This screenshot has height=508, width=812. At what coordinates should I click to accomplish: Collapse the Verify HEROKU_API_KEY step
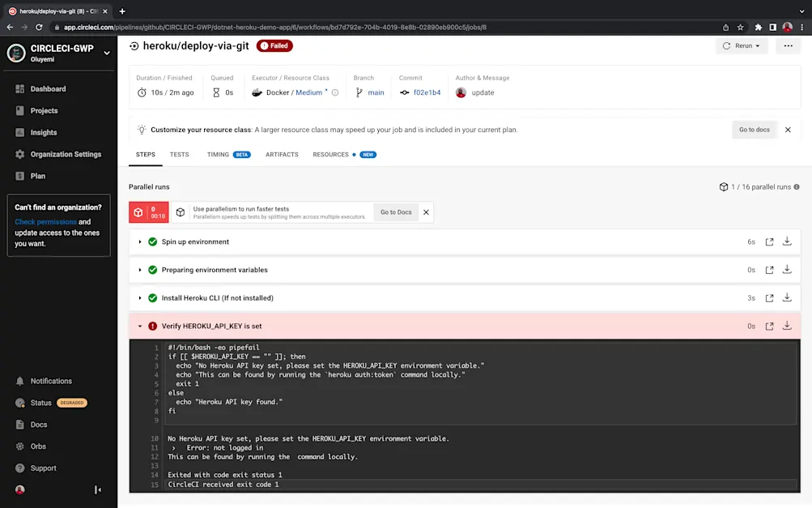click(140, 326)
